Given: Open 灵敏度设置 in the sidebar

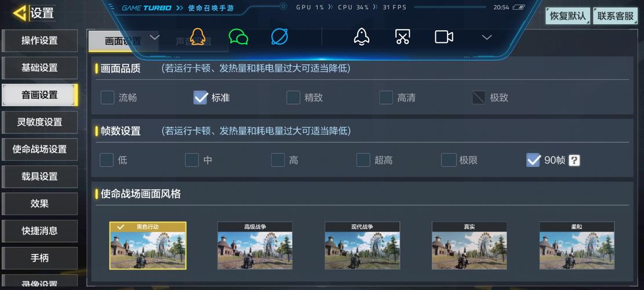Looking at the screenshot, I should (39, 122).
